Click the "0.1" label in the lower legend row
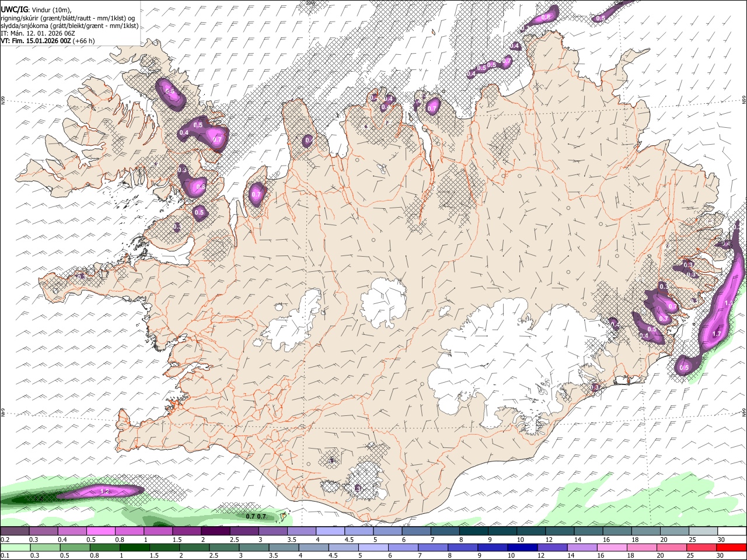The width and height of the screenshot is (747, 560). tap(5, 556)
